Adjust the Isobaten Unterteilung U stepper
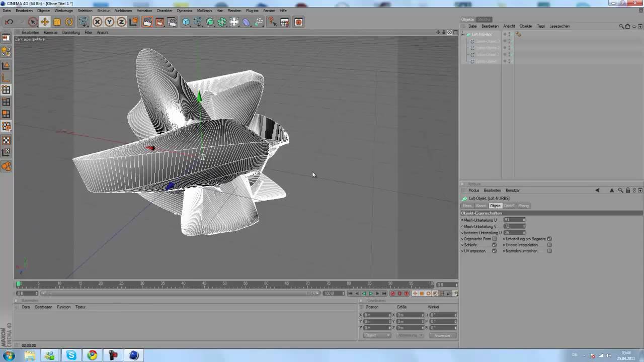 pyautogui.click(x=524, y=233)
